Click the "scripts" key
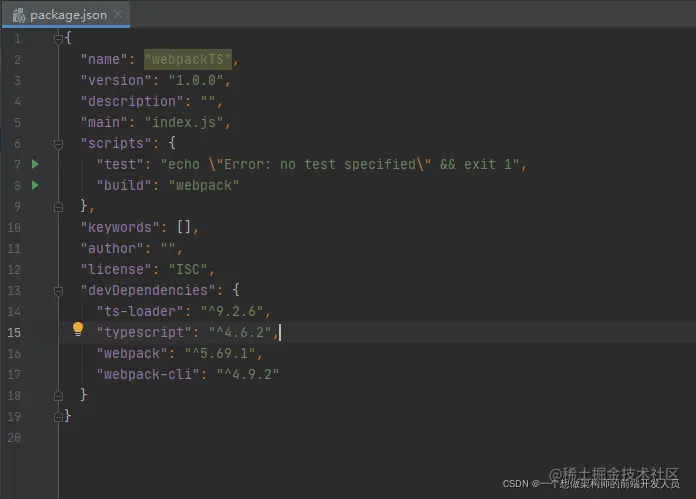696x499 pixels. pos(116,143)
